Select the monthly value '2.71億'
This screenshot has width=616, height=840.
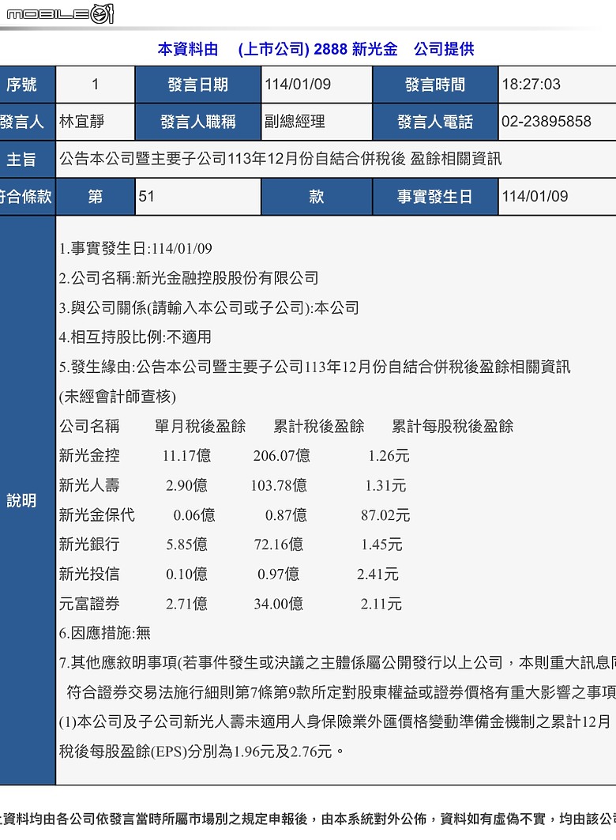186,605
